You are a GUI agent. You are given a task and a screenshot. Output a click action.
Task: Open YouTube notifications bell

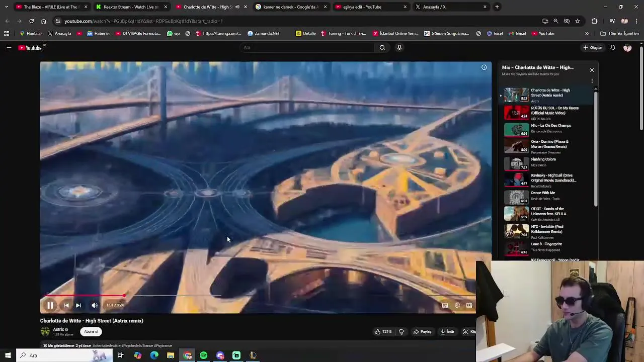click(x=613, y=48)
